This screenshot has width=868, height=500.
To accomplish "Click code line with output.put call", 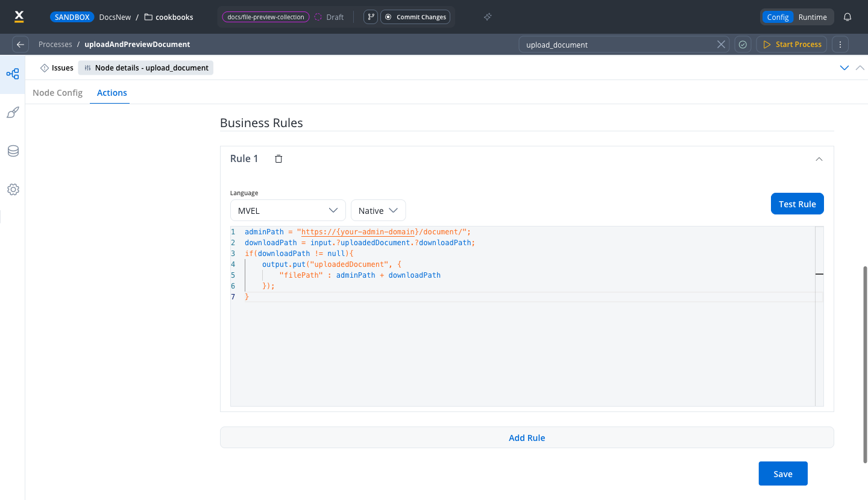I will (332, 264).
